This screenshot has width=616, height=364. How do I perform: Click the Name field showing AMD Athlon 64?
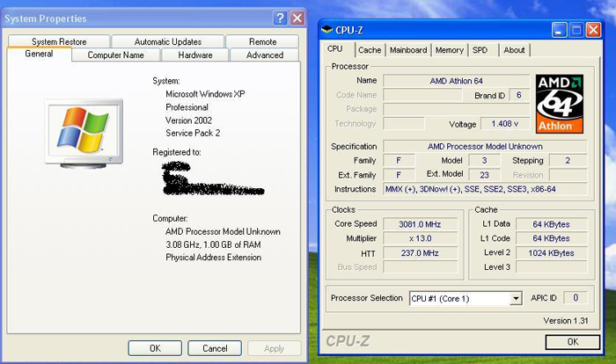457,81
